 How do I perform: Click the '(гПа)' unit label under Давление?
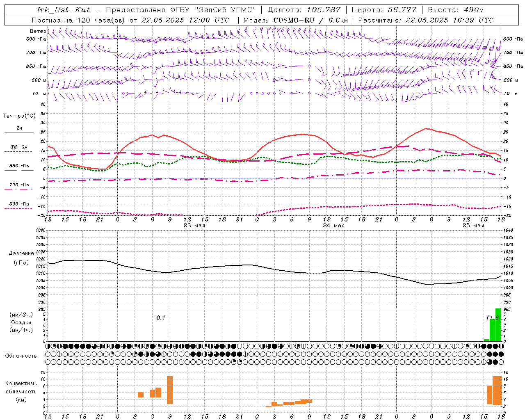pyautogui.click(x=21, y=263)
